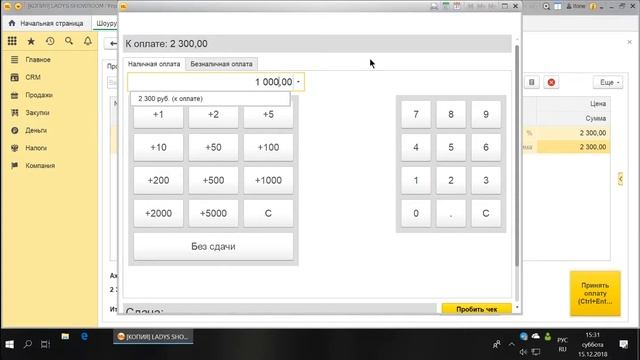Open the Главное section in sidebar
Image resolution: width=640 pixels, height=360 pixels.
(x=38, y=60)
